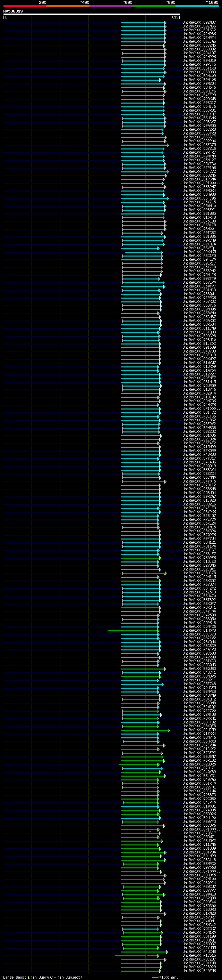Screen dimensions: 222x980
Task: Click the UniRef100_Q8YQM4 entry
Action: 199,642
